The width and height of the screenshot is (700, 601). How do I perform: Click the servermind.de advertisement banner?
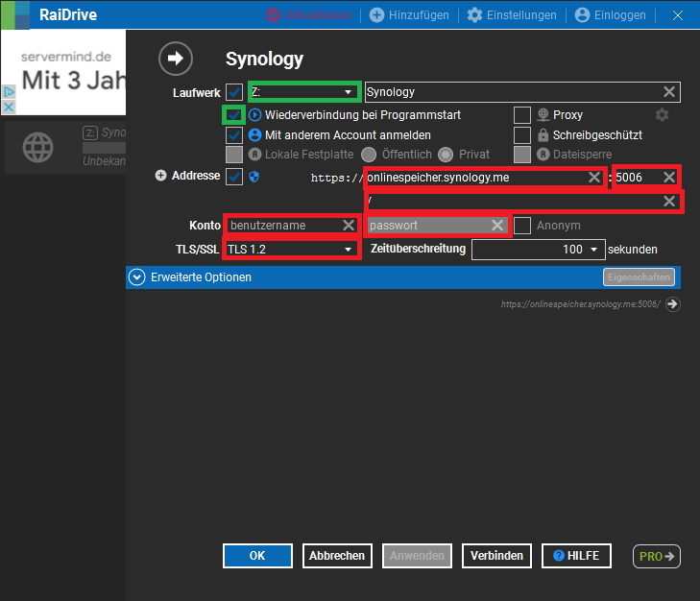[x=63, y=72]
